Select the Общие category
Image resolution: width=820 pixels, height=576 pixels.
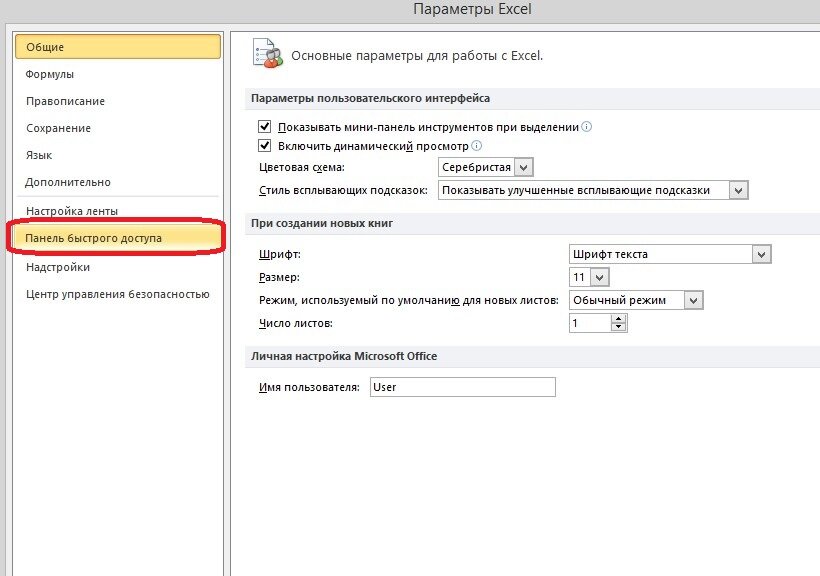(x=118, y=47)
